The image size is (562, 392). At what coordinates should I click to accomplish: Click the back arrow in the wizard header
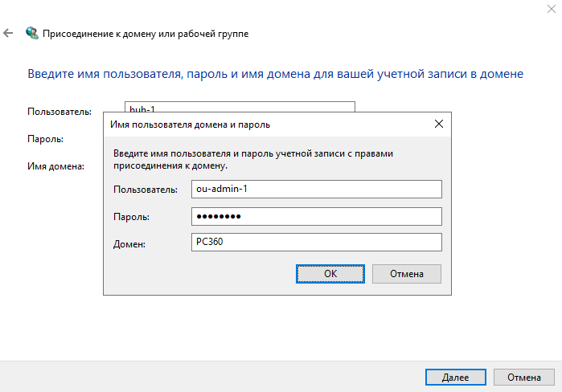[x=8, y=34]
